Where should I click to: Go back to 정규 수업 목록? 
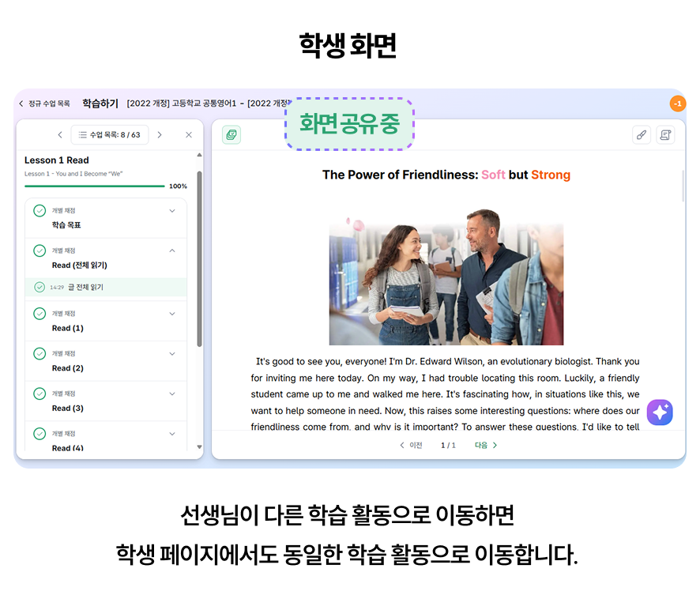45,104
